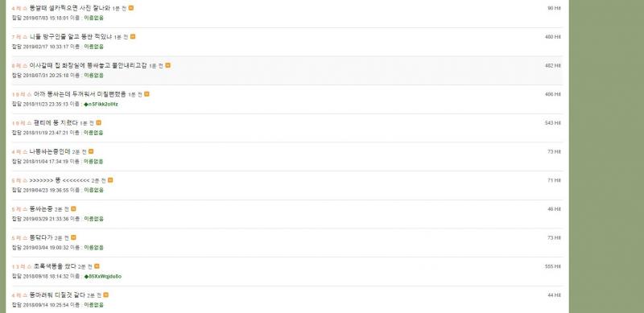Click the orange icon beside the "똥닦다가" thread
Image resolution: width=644 pixels, height=313 pixels.
tap(73, 237)
